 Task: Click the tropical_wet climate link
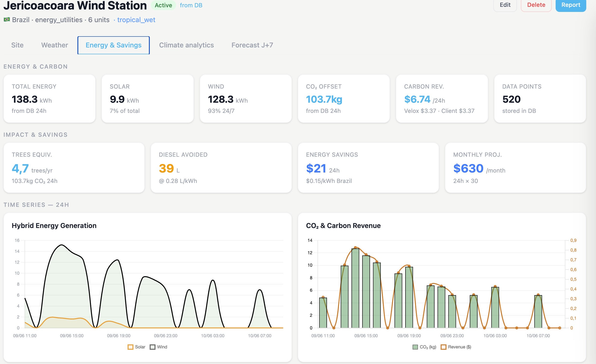(136, 20)
